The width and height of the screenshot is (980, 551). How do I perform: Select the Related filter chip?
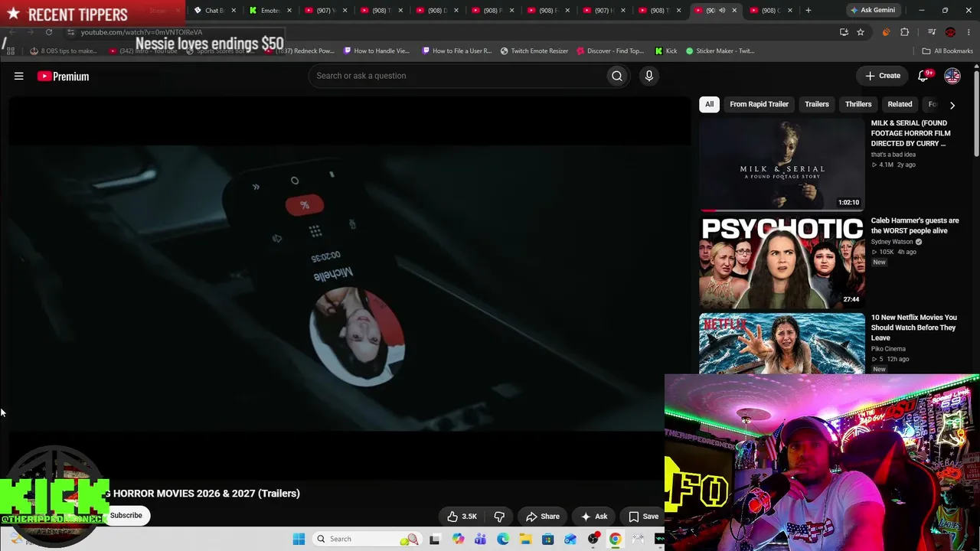click(900, 104)
